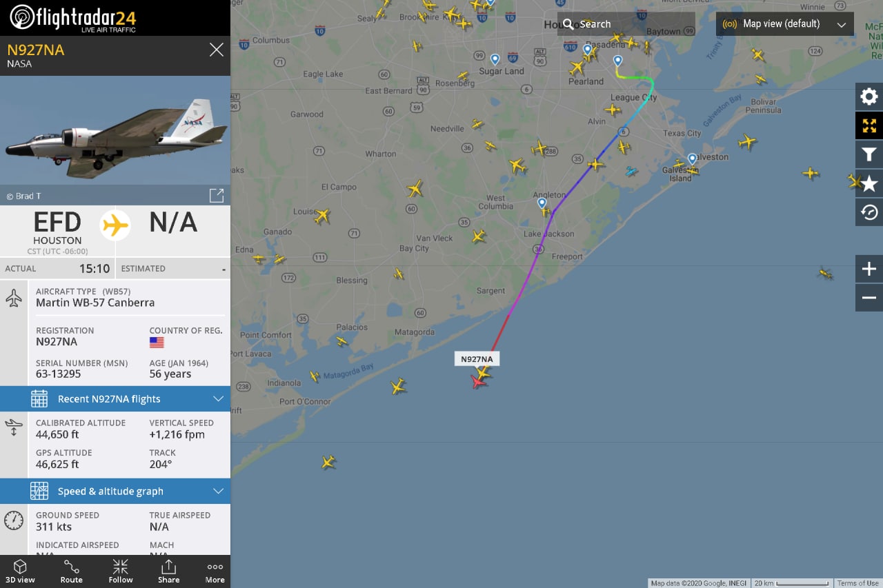
Task: Close the N927NA flight panel
Action: click(217, 50)
